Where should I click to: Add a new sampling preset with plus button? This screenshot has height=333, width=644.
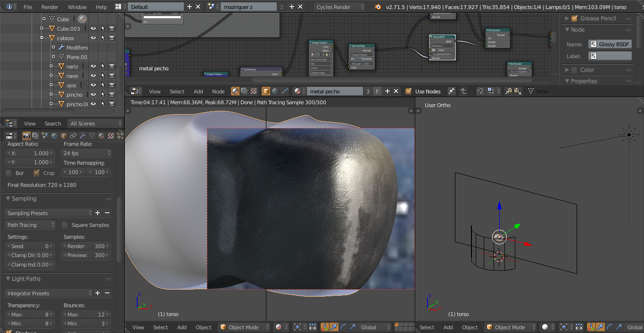pyautogui.click(x=98, y=213)
